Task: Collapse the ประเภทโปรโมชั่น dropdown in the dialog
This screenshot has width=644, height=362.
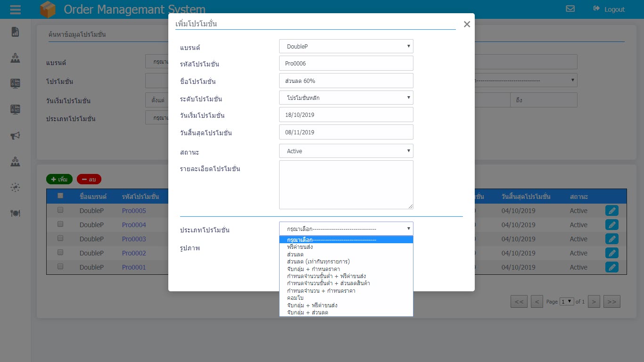Action: [x=346, y=229]
